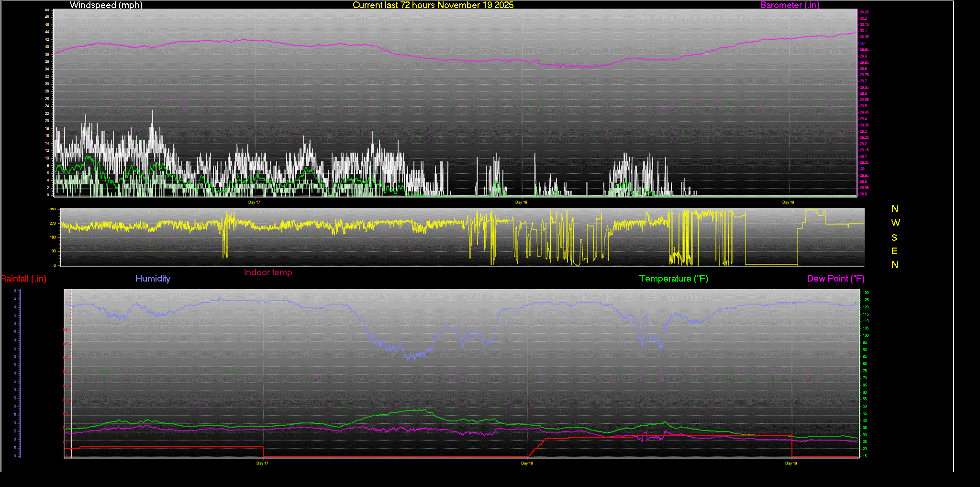This screenshot has width=980, height=487.
Task: Click Day 19 marker under windspeed chart
Action: tap(788, 202)
